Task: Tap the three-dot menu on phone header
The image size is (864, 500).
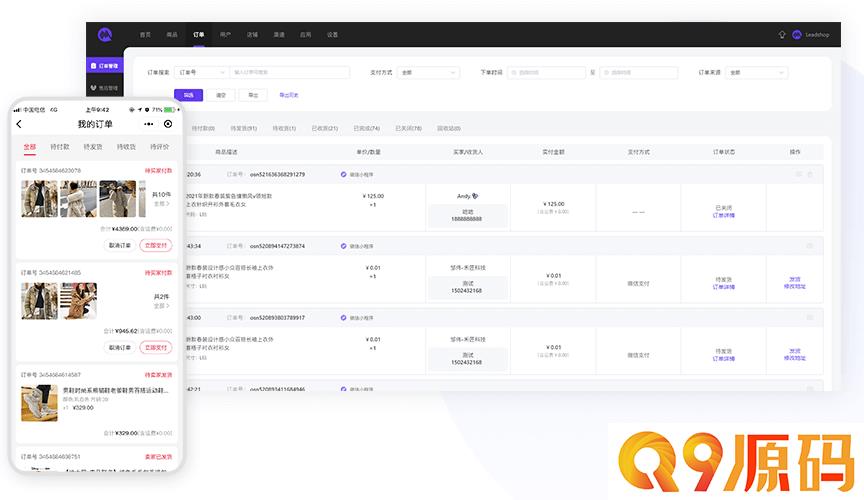Action: pyautogui.click(x=149, y=124)
